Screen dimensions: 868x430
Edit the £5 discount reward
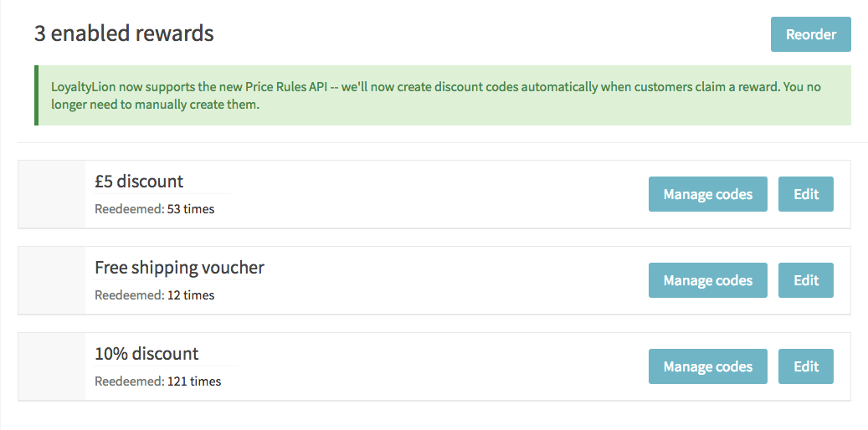point(805,194)
